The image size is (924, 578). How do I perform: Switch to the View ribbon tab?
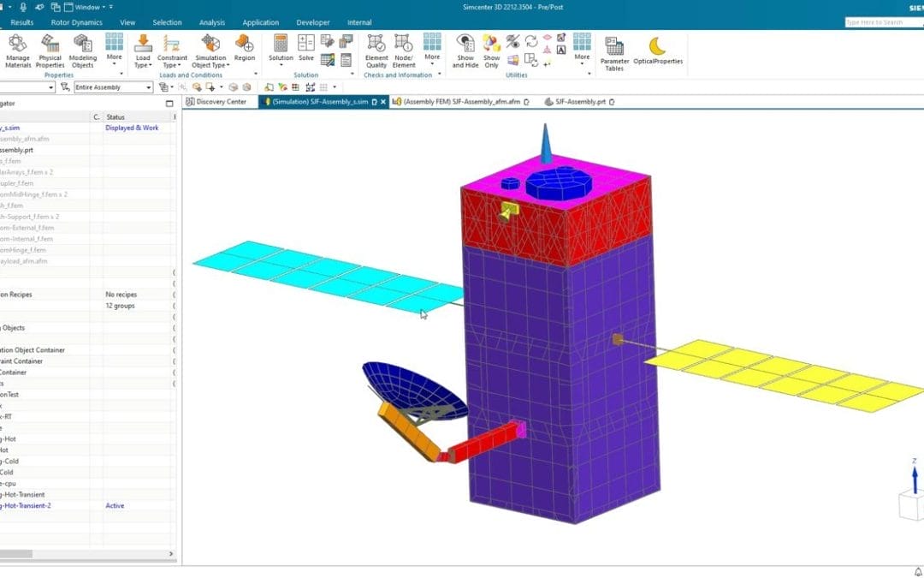pos(127,22)
